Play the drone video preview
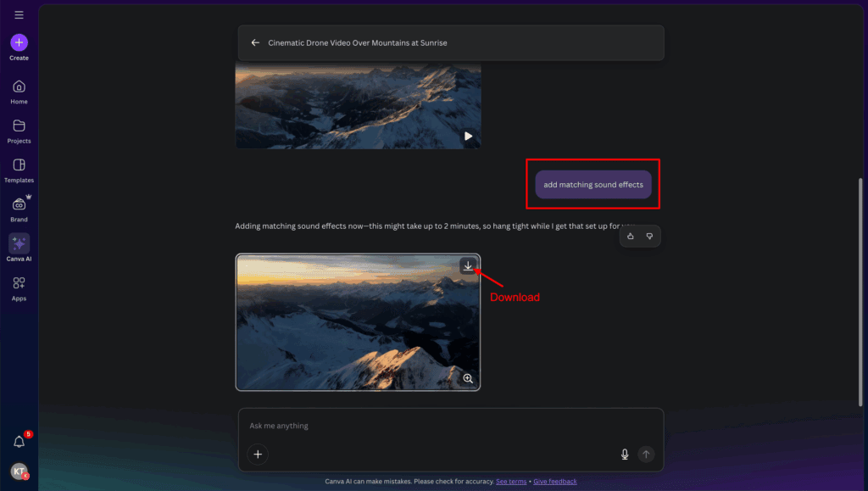This screenshot has height=491, width=868. [x=467, y=135]
